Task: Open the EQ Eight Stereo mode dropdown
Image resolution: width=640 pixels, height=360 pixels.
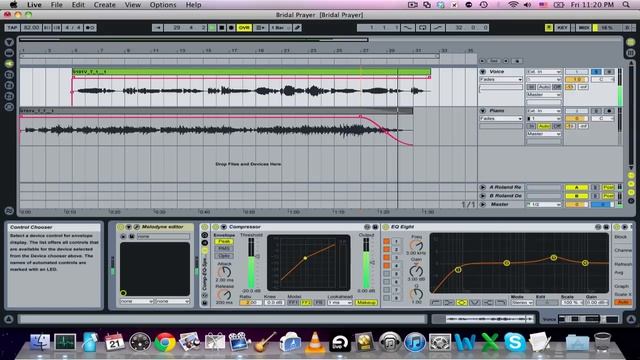Action: 522,302
